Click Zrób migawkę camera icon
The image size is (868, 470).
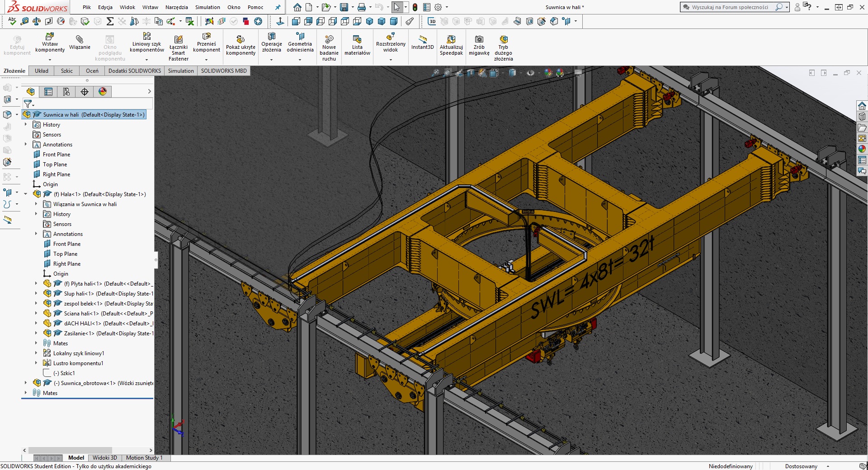point(479,46)
